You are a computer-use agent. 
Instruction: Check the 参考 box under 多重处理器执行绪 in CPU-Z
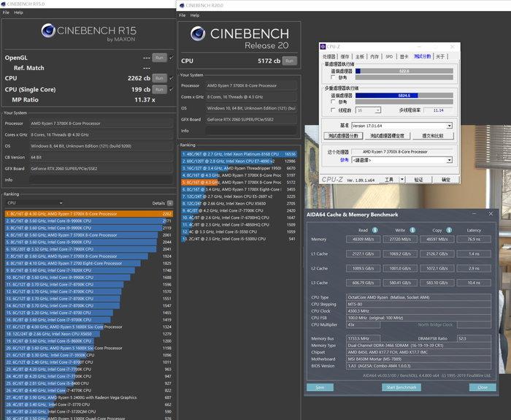pyautogui.click(x=333, y=102)
